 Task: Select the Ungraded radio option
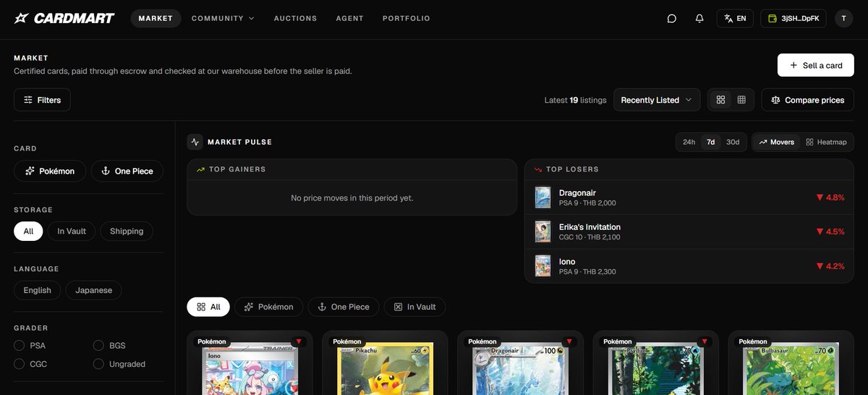99,364
